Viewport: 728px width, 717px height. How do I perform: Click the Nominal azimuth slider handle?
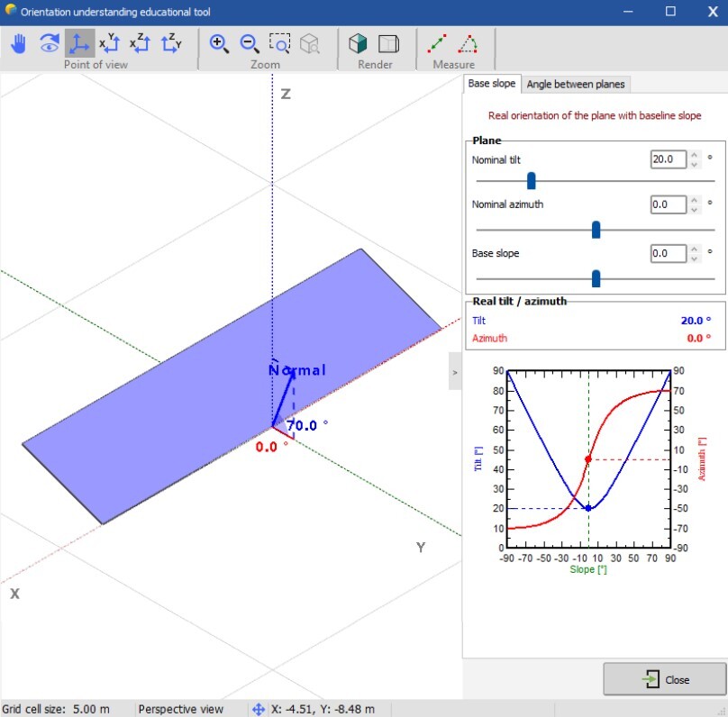(x=596, y=230)
